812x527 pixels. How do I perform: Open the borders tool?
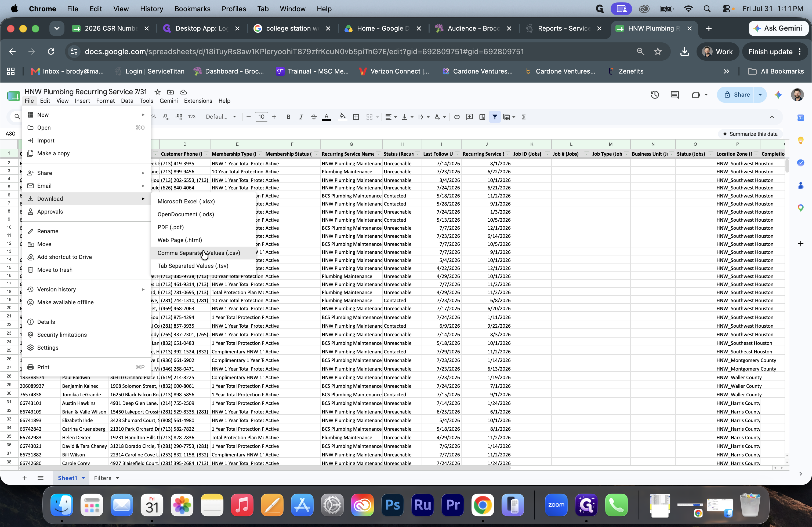356,117
